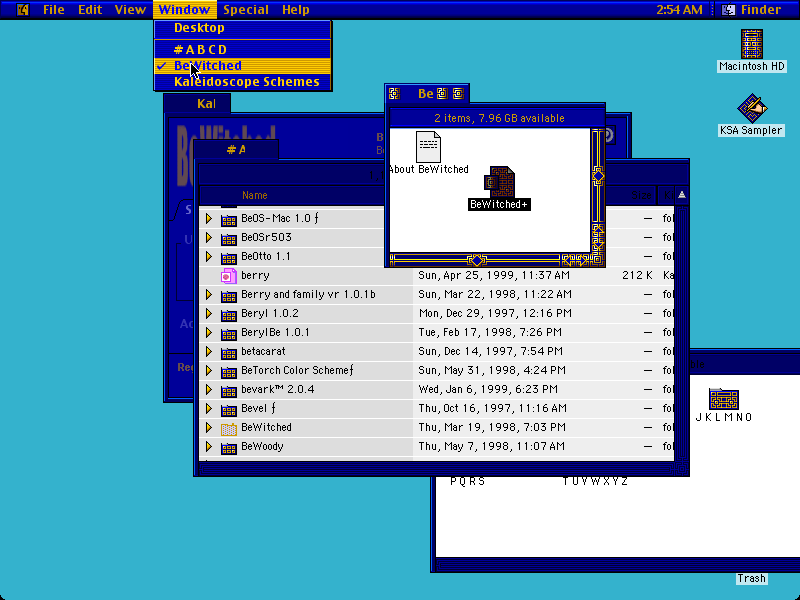Click the Finder application menu icon

pyautogui.click(x=729, y=10)
